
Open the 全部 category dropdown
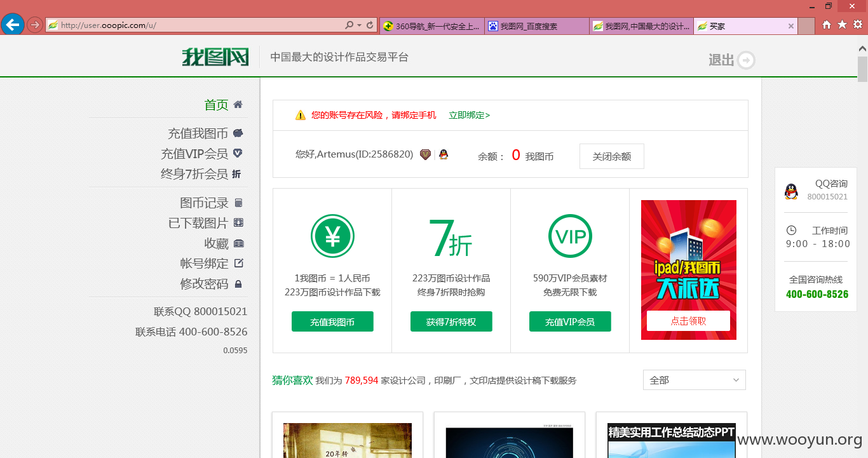695,380
